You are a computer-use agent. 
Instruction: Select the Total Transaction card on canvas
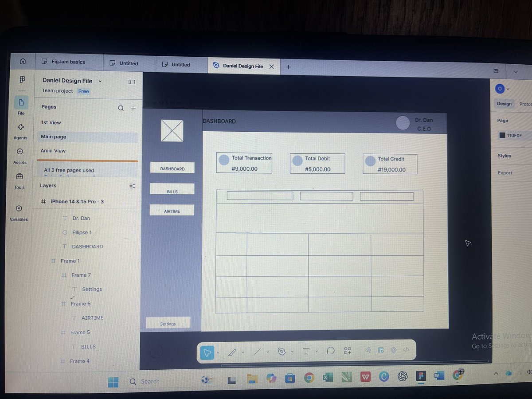click(x=244, y=163)
